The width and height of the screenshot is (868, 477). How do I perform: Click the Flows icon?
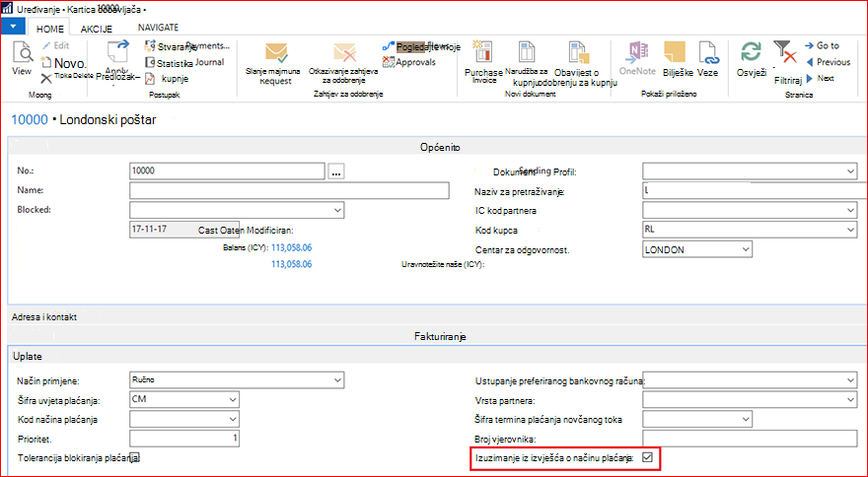pos(389,47)
